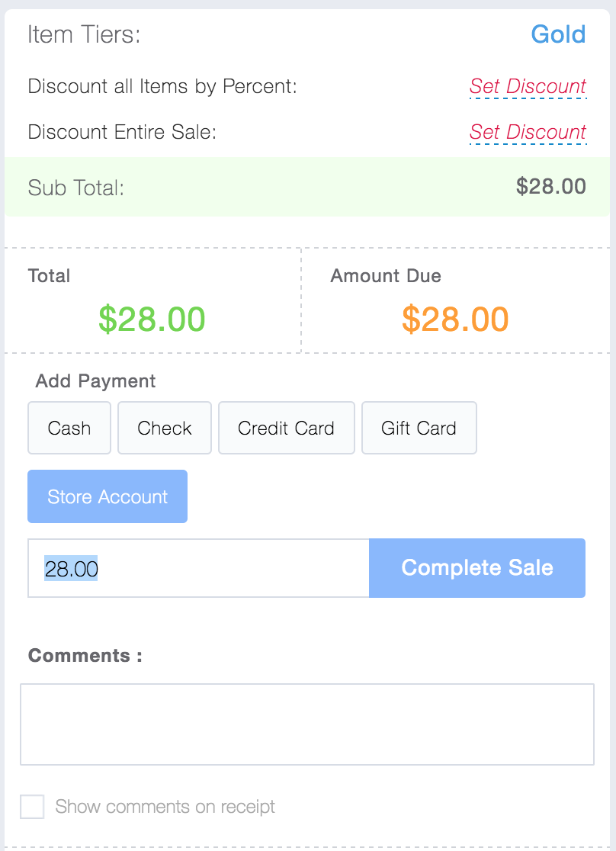
Task: Click the orange Amount Due figure
Action: click(455, 319)
